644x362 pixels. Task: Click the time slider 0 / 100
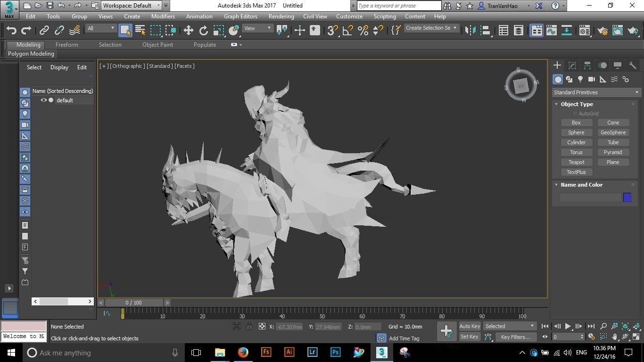click(x=134, y=303)
